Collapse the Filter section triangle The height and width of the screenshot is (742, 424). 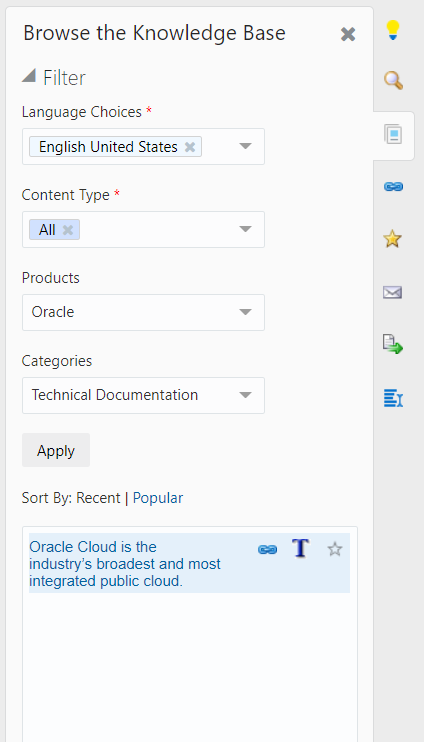point(29,76)
